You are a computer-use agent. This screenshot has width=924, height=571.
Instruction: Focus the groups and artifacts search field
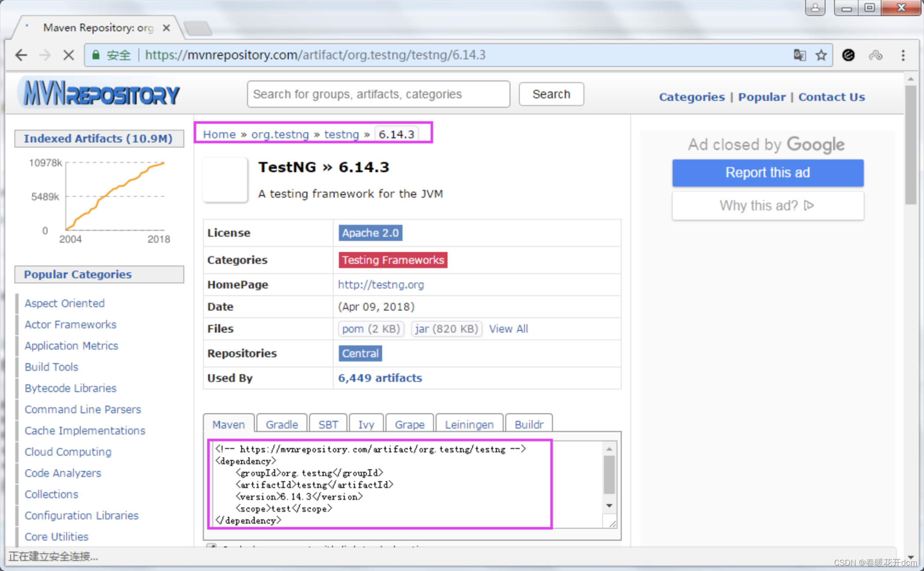[x=378, y=94]
